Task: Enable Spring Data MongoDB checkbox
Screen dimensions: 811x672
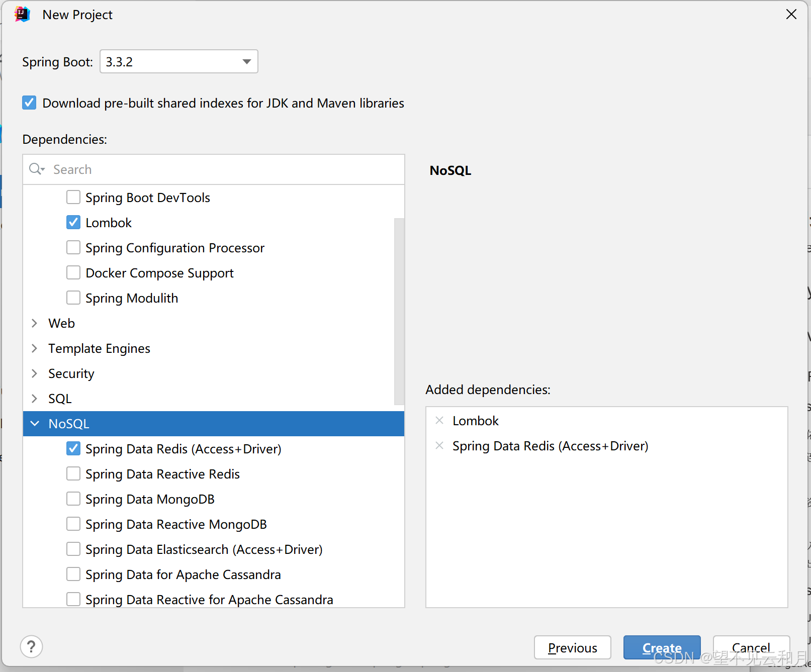Action: tap(73, 499)
